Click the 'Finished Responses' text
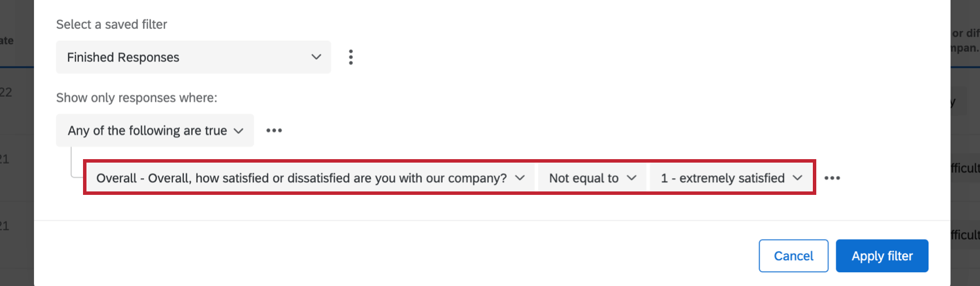The width and height of the screenshot is (980, 286). coord(123,58)
